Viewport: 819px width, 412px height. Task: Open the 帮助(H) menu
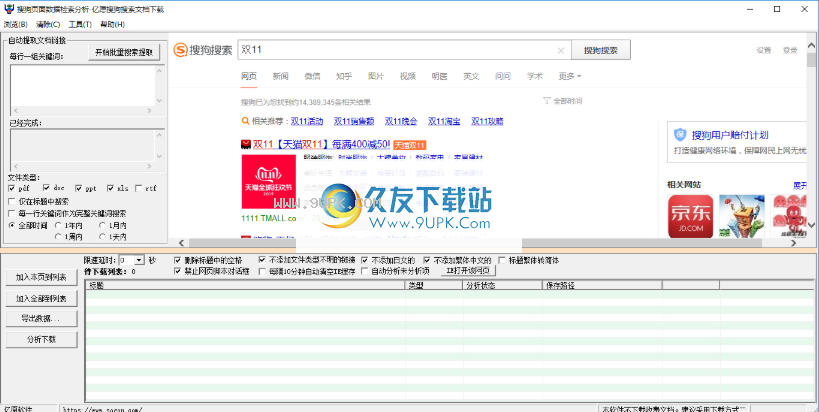(x=112, y=25)
